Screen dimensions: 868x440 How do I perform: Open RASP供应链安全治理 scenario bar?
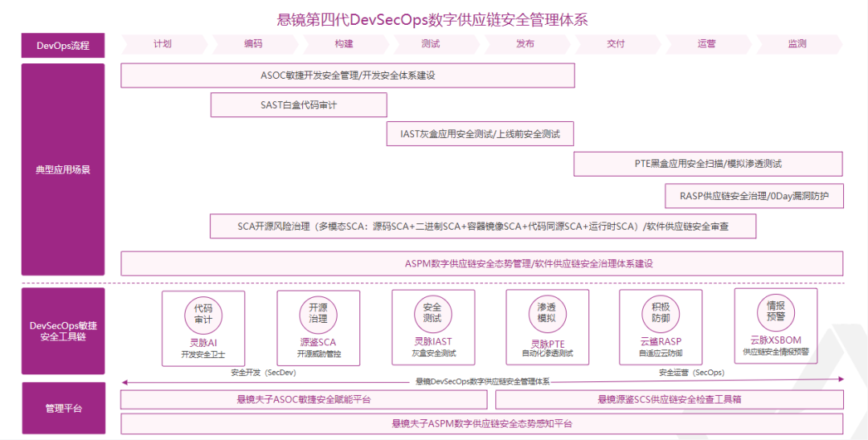(754, 196)
